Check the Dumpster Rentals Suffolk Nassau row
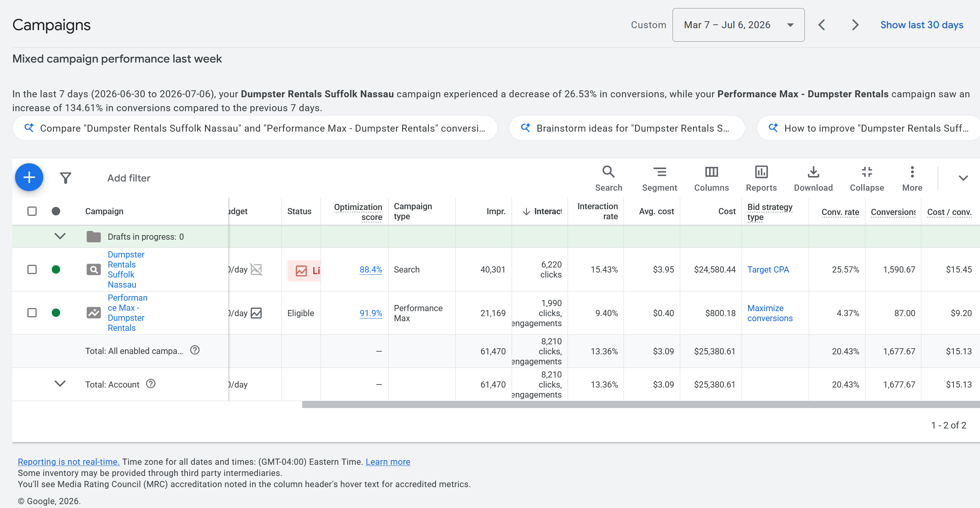980x508 pixels. pyautogui.click(x=32, y=269)
